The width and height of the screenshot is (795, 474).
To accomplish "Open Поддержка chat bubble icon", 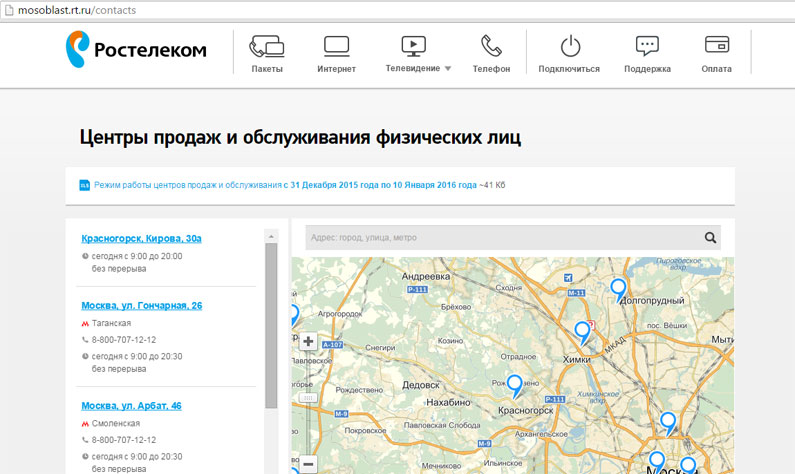I will tap(647, 46).
